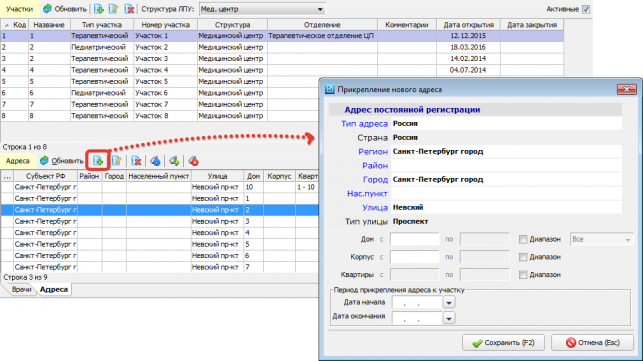
Task: Enable the Диапазон checkbox for Квартиры
Action: [x=523, y=274]
